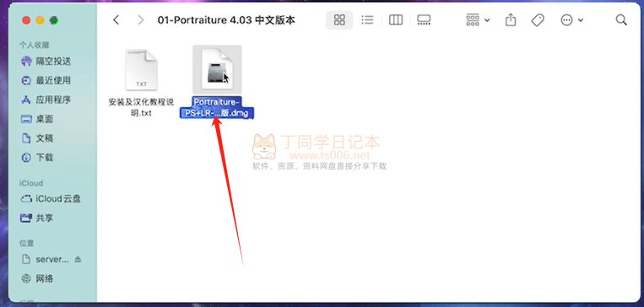Open 文稿 in sidebar

[45, 138]
